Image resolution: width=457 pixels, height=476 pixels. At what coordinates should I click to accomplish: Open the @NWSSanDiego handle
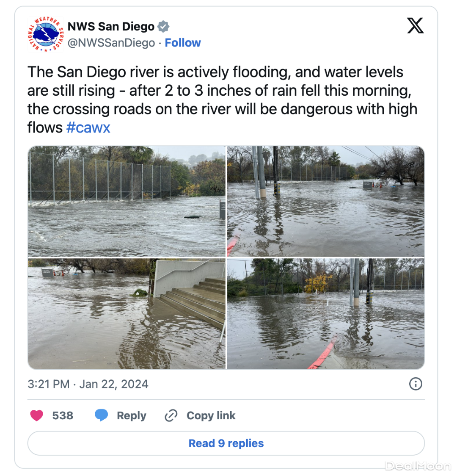click(111, 43)
